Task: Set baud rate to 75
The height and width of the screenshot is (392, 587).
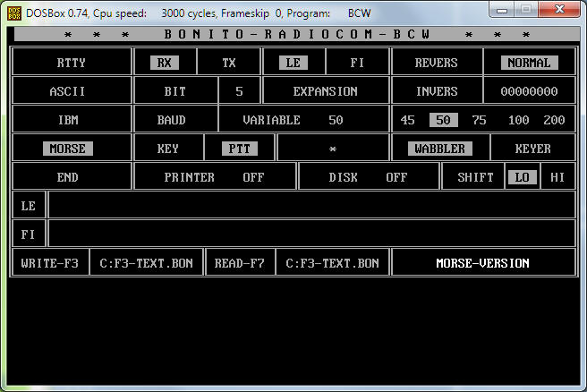Action: point(480,120)
